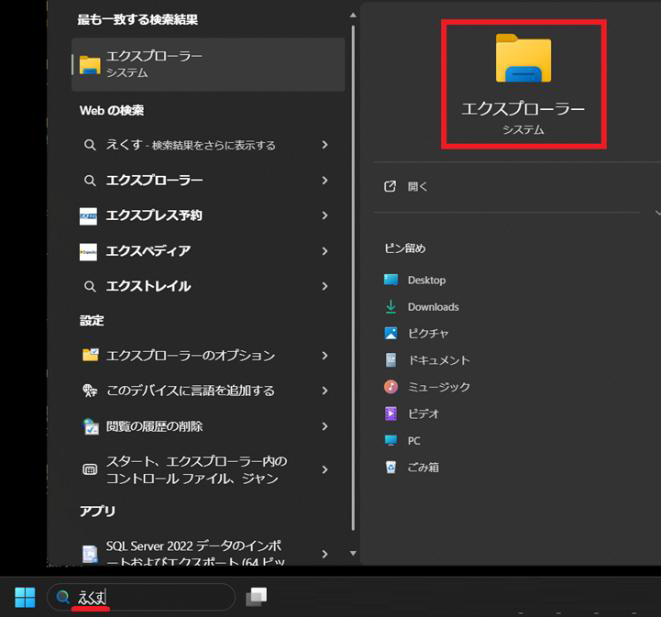
Task: Expand the エクスペディア result chevron
Action: pos(325,251)
